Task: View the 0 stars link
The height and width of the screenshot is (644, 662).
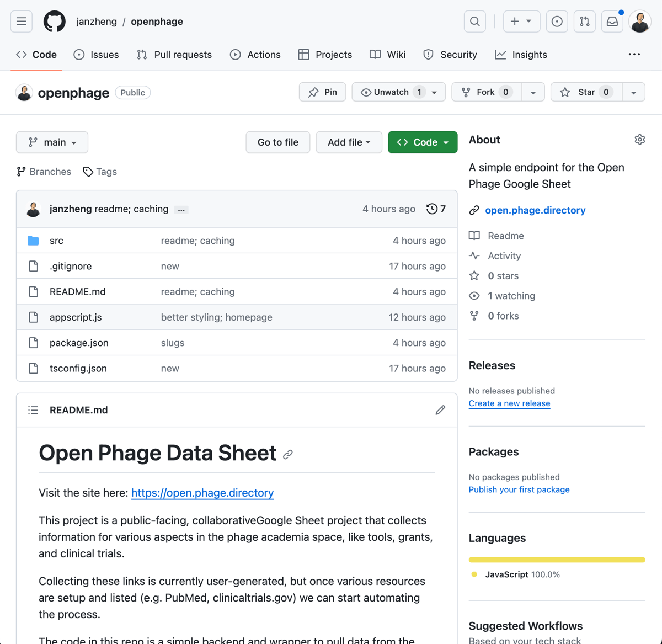Action: (494, 276)
